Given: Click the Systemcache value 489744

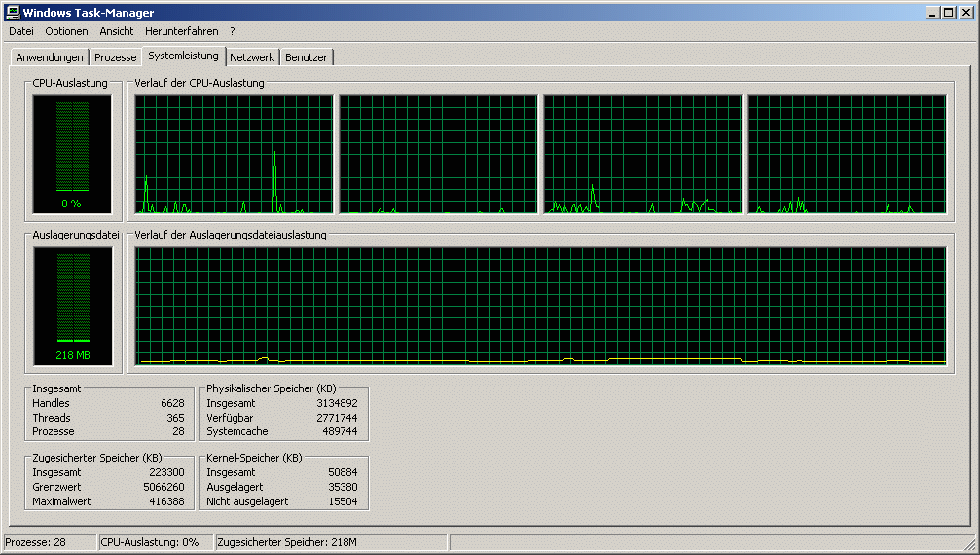Looking at the screenshot, I should [x=340, y=432].
